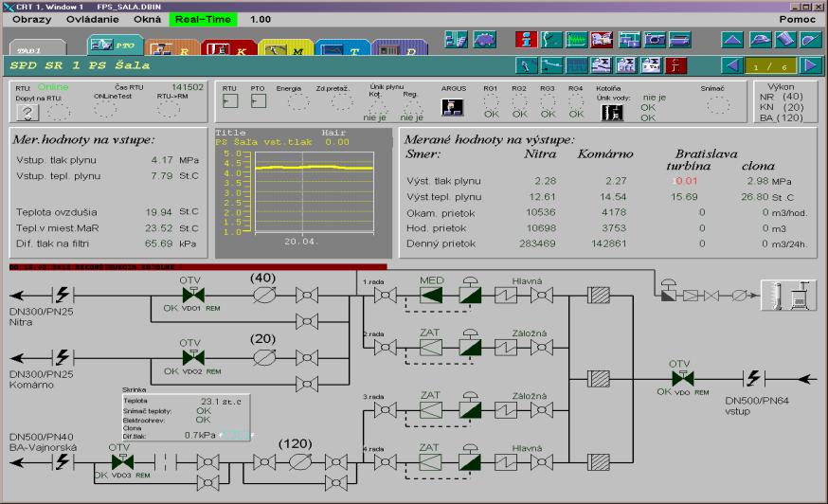
Task: Click the grid chart icon in second toolbar row
Action: (576, 65)
